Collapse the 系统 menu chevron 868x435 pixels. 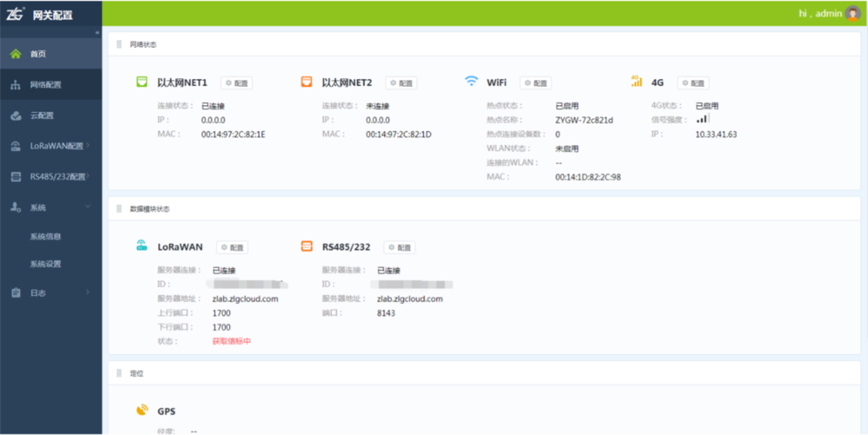tap(88, 206)
